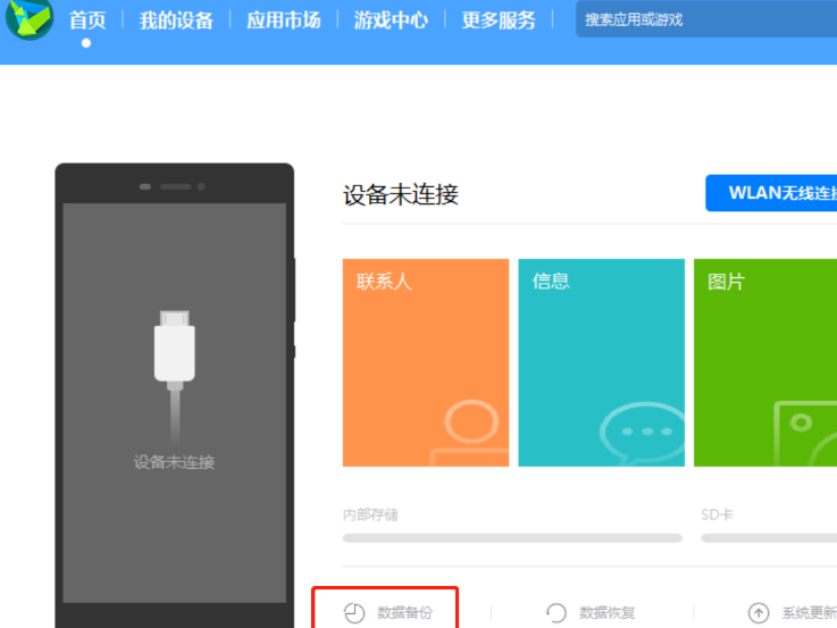837x628 pixels.
Task: Click the 数据恢复 circular restore icon
Action: [556, 613]
